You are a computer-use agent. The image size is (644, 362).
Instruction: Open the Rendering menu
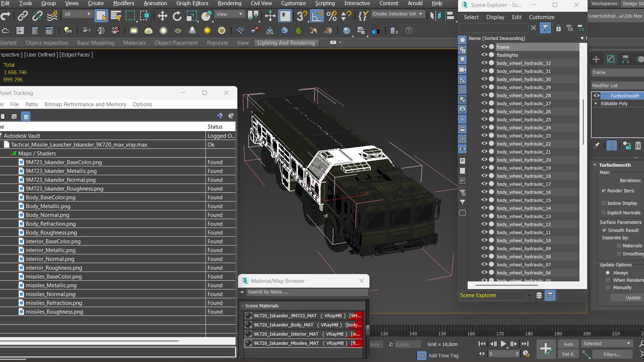pyautogui.click(x=229, y=3)
